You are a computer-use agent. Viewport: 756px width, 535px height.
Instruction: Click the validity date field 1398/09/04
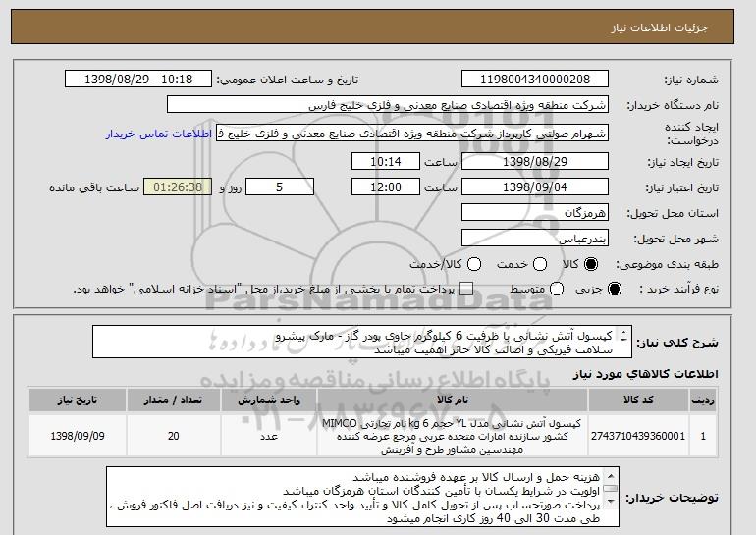pos(535,187)
